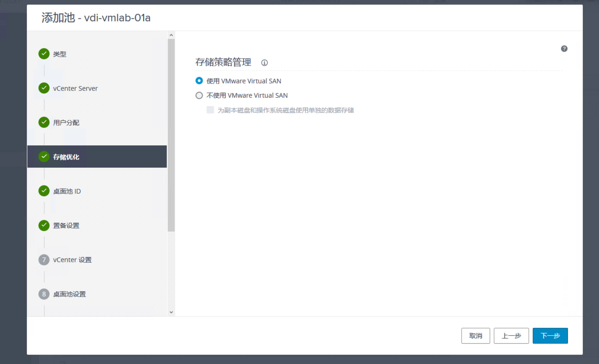This screenshot has height=364, width=599.
Task: Click green checkmark icon for 类型 step
Action: pos(44,54)
